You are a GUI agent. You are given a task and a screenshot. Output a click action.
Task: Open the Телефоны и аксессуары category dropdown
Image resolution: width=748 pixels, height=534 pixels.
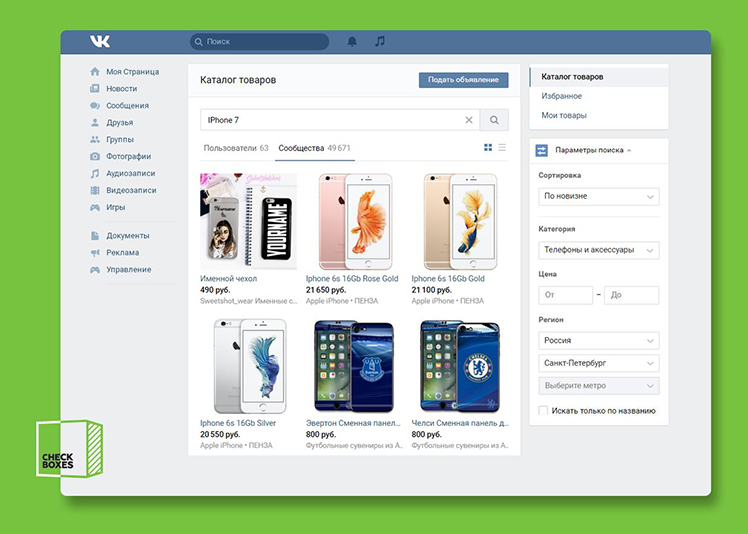[x=599, y=250]
